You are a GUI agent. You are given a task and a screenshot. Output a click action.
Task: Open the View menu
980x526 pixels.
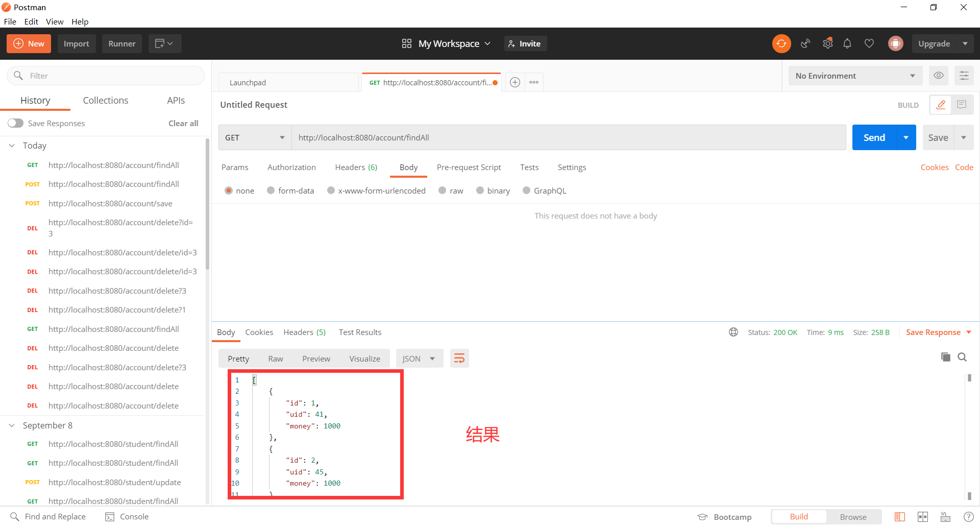tap(55, 21)
